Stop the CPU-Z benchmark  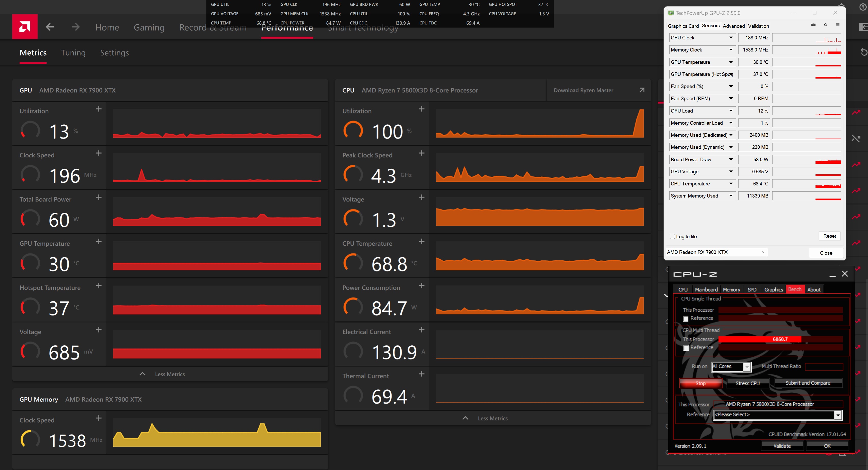[700, 383]
